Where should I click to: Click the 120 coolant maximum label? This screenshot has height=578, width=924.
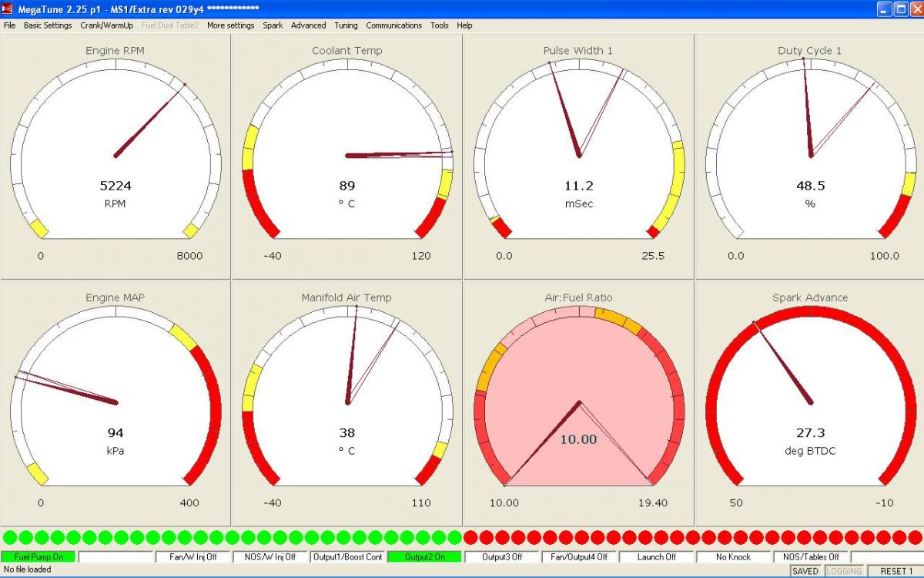(421, 256)
